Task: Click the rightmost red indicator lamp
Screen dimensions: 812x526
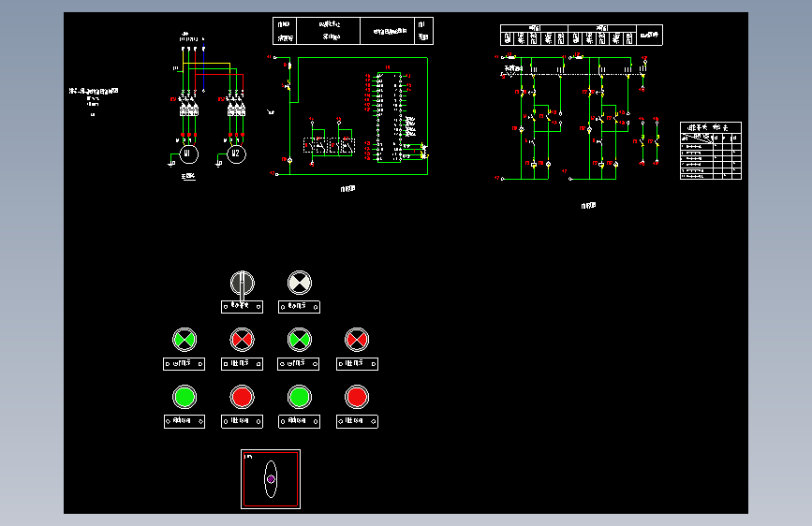Action: (357, 340)
